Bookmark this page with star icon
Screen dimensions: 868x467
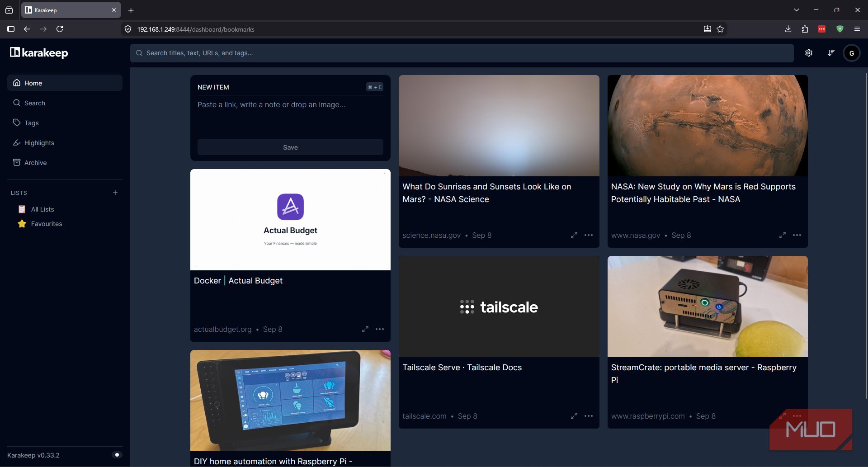click(720, 29)
